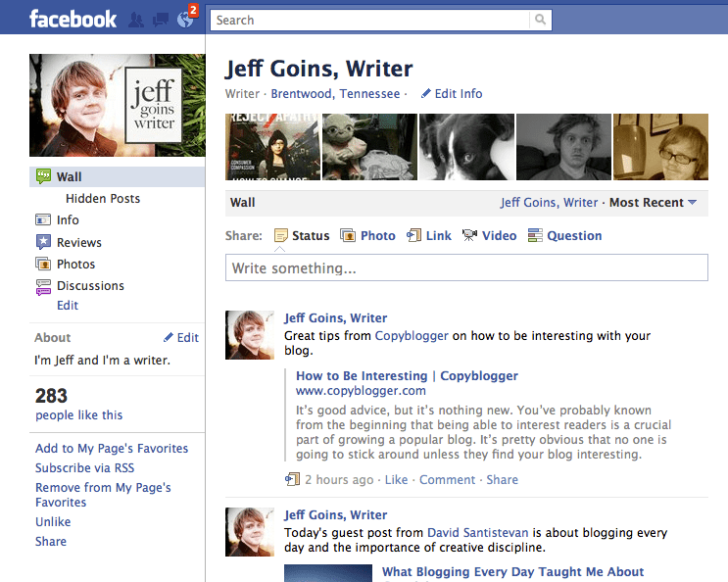Click the Facebook logo
The width and height of the screenshot is (728, 582).
pyautogui.click(x=73, y=19)
